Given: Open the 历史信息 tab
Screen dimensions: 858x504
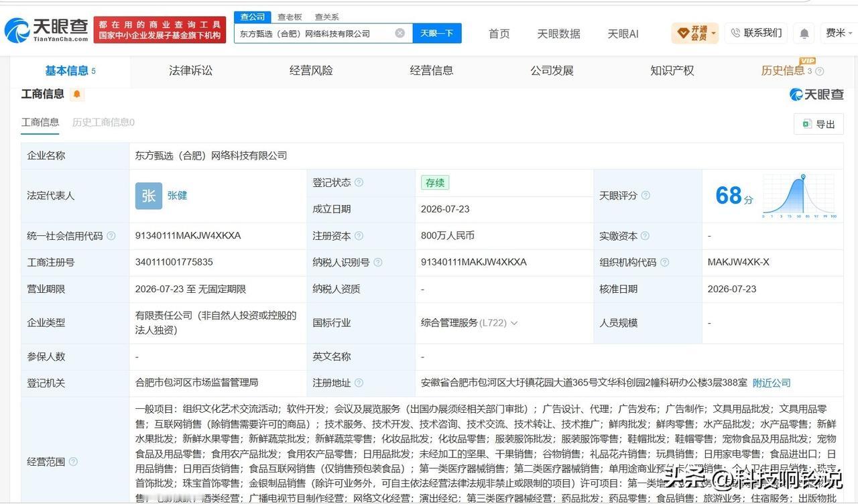Looking at the screenshot, I should pyautogui.click(x=782, y=70).
